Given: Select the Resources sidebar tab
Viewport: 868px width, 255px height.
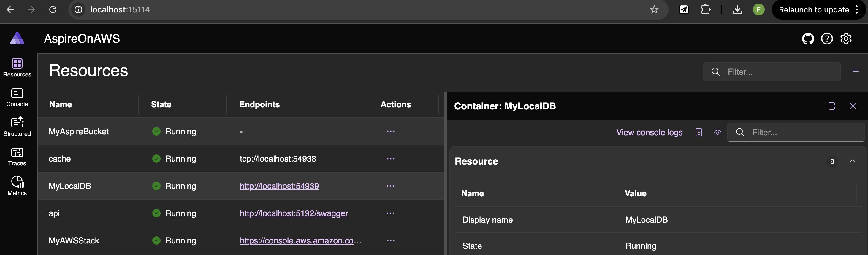Looking at the screenshot, I should point(17,68).
